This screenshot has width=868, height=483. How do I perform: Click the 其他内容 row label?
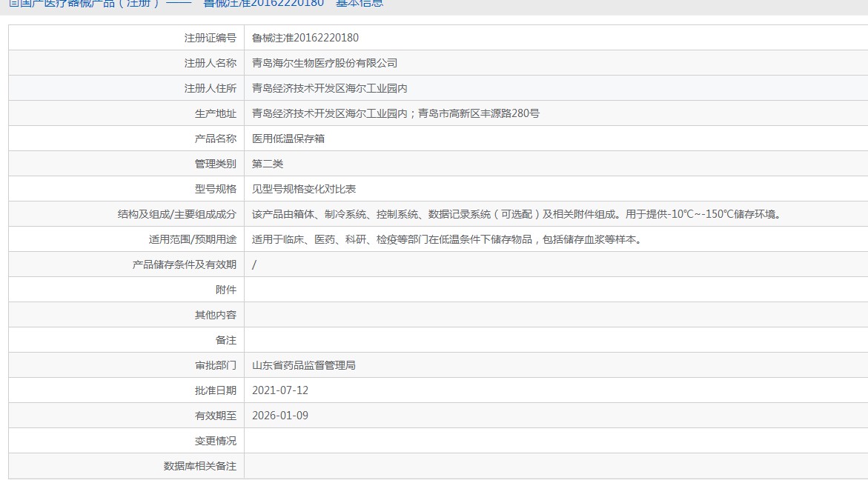[216, 315]
